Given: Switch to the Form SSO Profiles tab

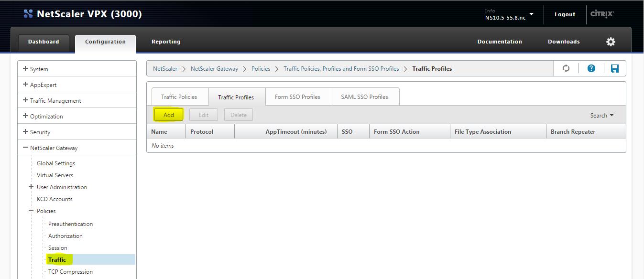Looking at the screenshot, I should (x=297, y=97).
